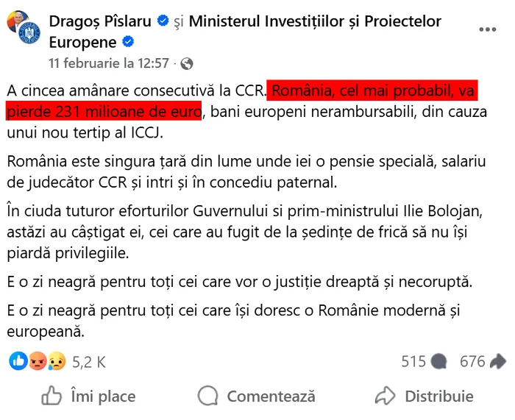Click the comment bubble icon beside 515
Image resolution: width=515 pixels, height=420 pixels.
(x=439, y=362)
